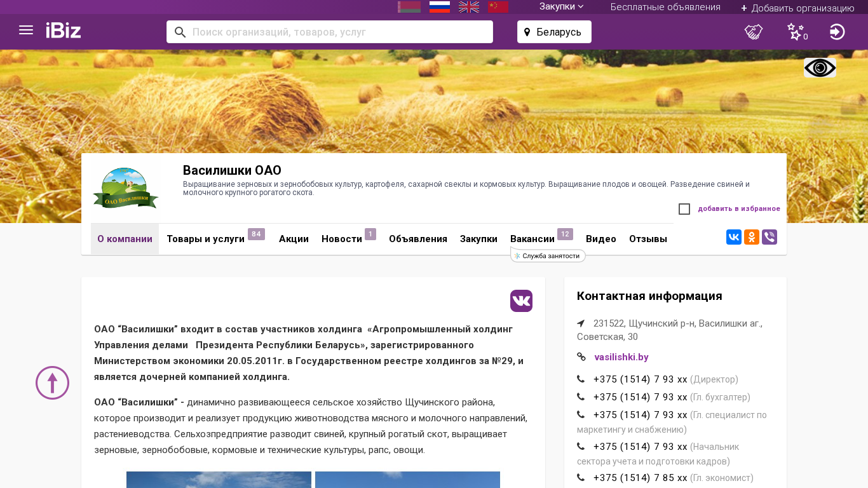Go to the iBiz home logo
This screenshot has width=868, height=488.
64,30
